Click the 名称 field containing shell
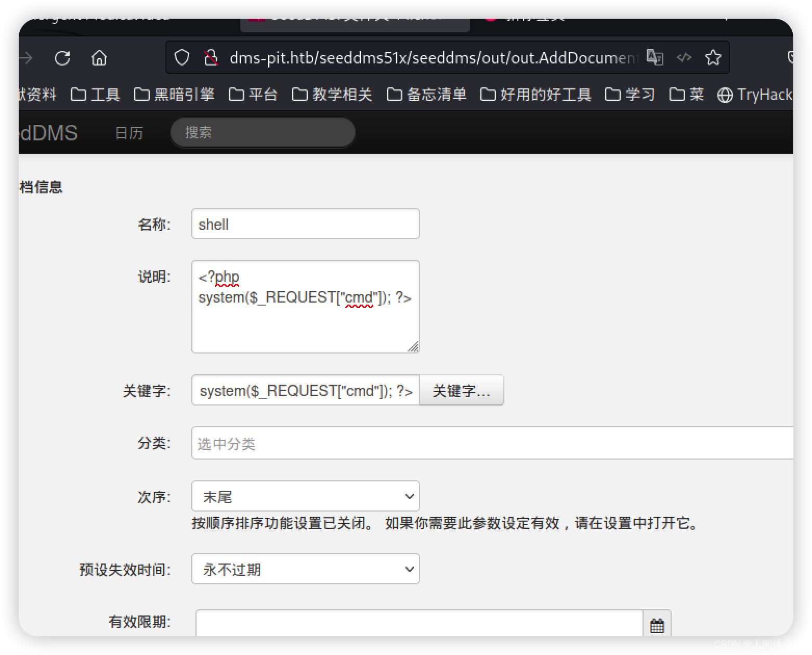812x655 pixels. pos(306,224)
